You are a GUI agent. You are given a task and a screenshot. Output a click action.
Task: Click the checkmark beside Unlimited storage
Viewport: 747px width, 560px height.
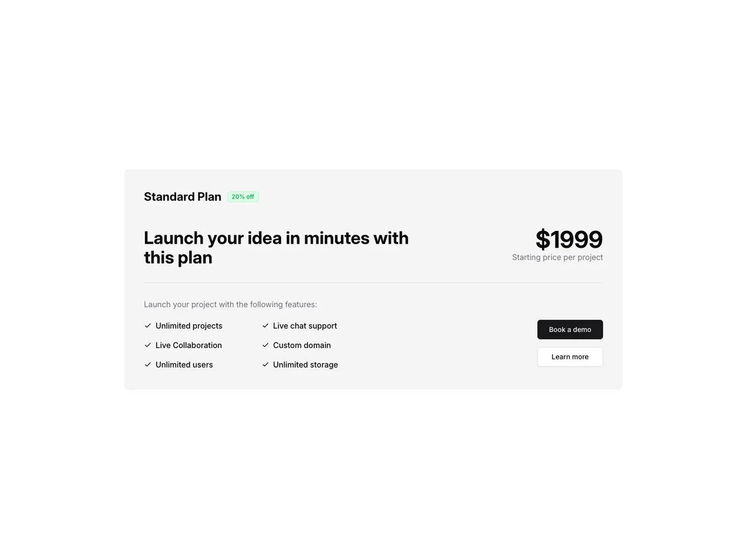click(265, 364)
